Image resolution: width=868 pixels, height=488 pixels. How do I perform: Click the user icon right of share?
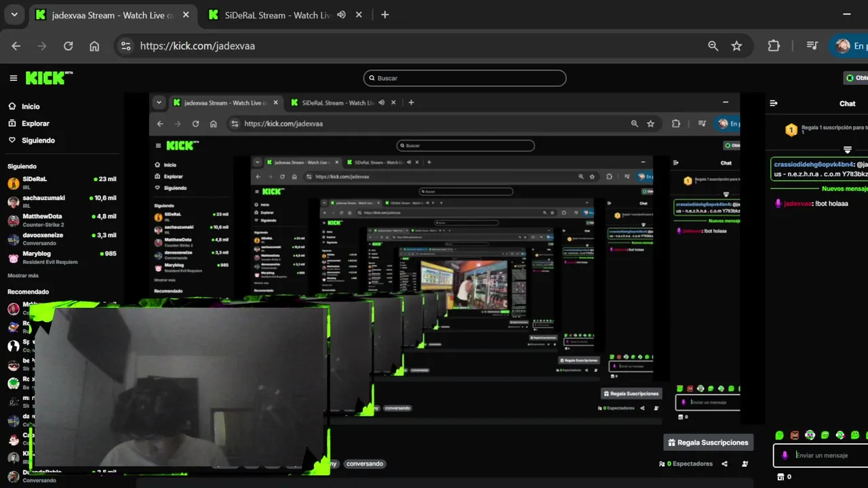click(x=745, y=464)
